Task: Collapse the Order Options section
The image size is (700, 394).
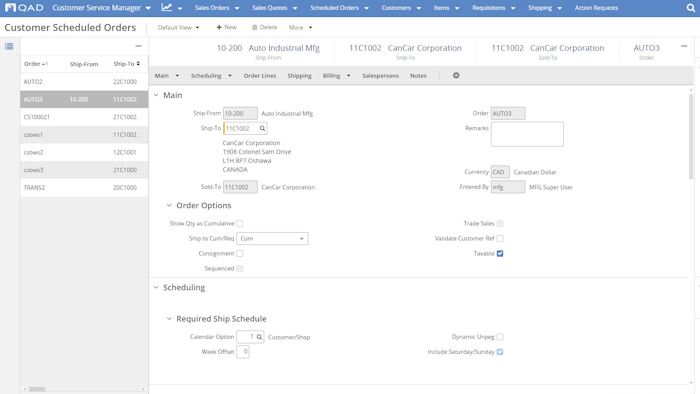Action: (x=169, y=205)
